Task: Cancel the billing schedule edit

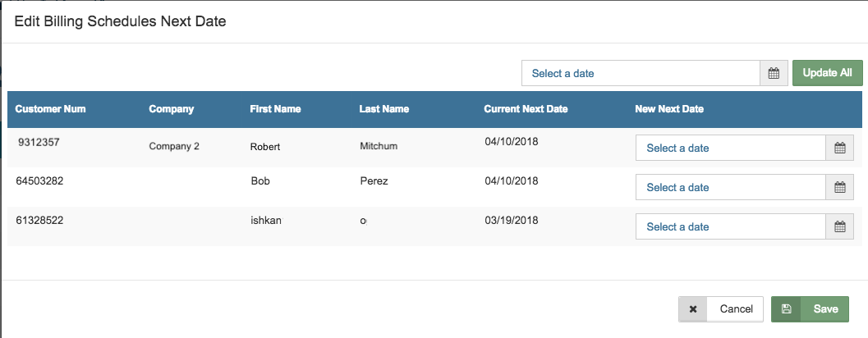Action: point(721,309)
